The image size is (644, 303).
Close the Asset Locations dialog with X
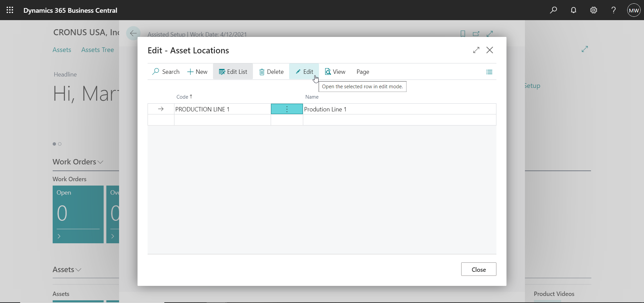(x=490, y=50)
